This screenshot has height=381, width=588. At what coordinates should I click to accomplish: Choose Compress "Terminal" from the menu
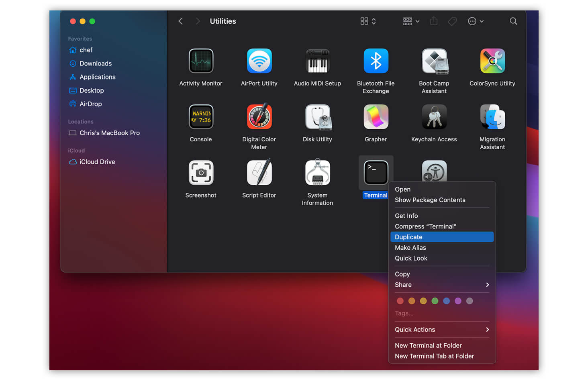425,226
